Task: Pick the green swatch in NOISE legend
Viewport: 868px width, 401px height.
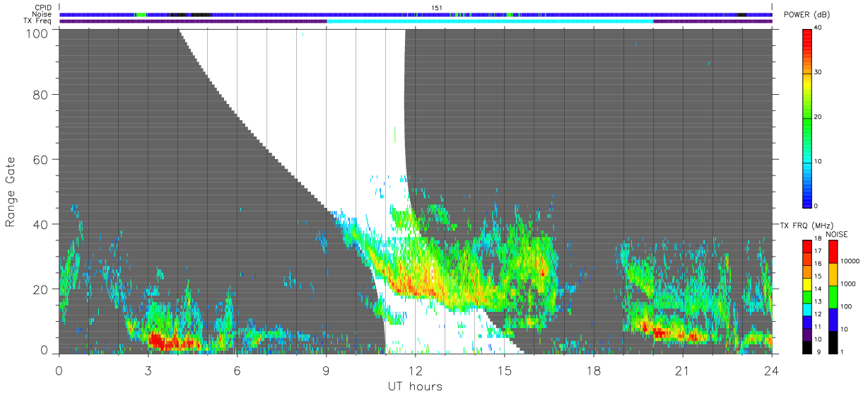Action: coord(833,298)
